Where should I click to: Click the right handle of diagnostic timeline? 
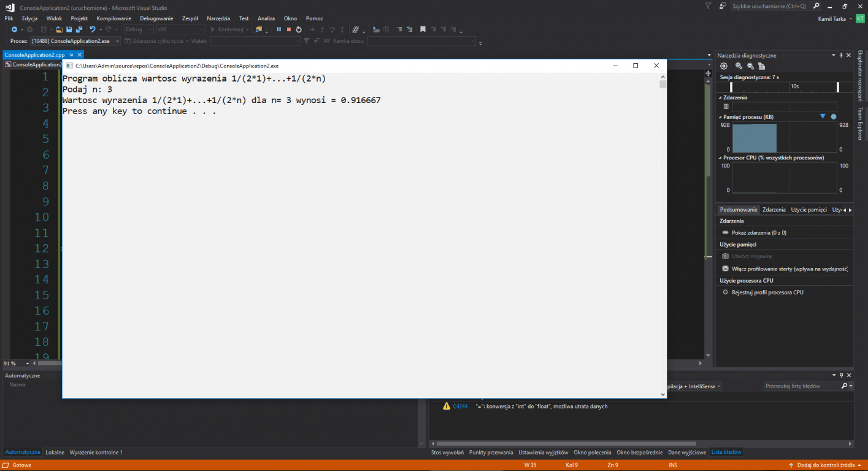click(838, 86)
